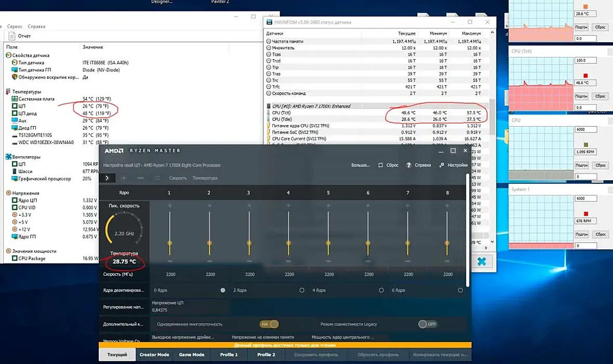Click the Вентиляторы fan icon
The width and height of the screenshot is (613, 364).
pyautogui.click(x=8, y=157)
